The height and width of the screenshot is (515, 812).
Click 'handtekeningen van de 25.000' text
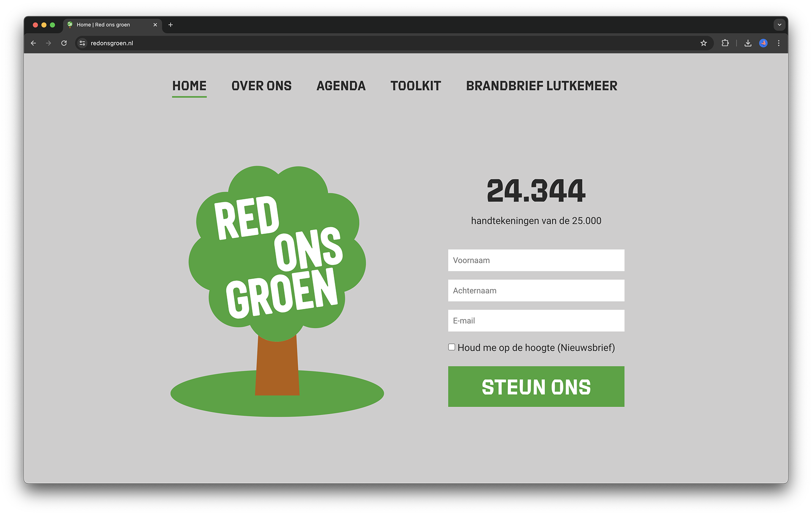click(536, 220)
